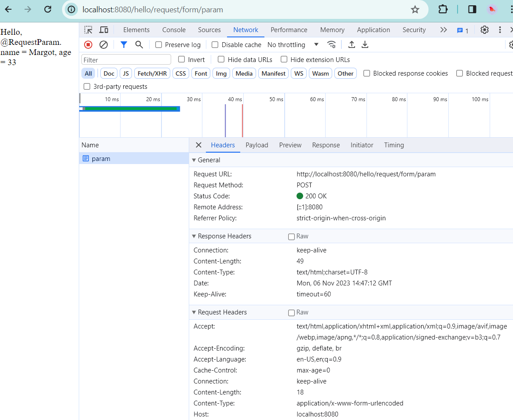The width and height of the screenshot is (513, 420).
Task: Import HAR file upload icon
Action: [352, 44]
